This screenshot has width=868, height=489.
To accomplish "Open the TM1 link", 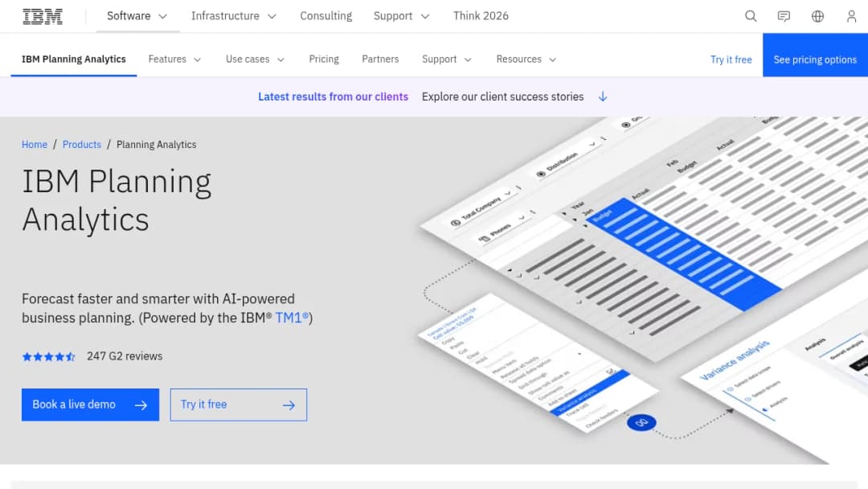I will click(292, 318).
